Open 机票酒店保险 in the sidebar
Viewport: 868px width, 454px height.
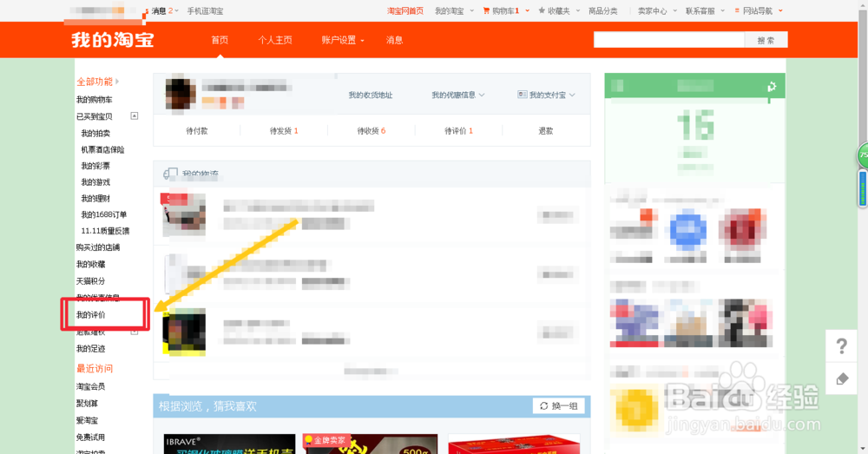click(102, 149)
